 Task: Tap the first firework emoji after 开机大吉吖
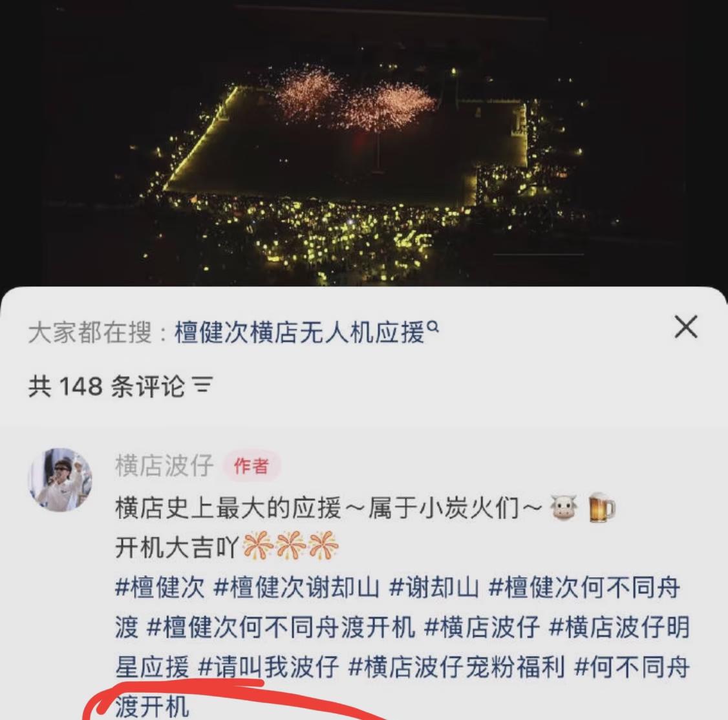click(x=258, y=546)
